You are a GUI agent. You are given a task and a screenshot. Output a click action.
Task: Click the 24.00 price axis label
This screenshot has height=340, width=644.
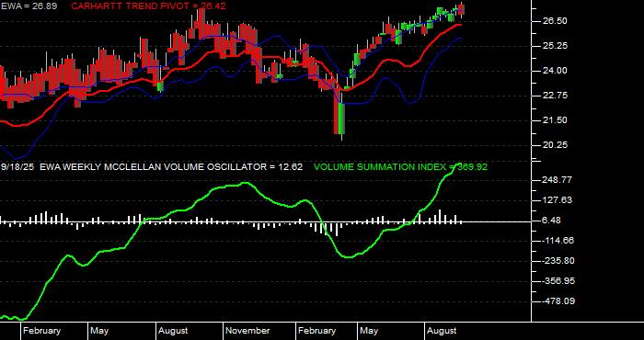[x=556, y=71]
